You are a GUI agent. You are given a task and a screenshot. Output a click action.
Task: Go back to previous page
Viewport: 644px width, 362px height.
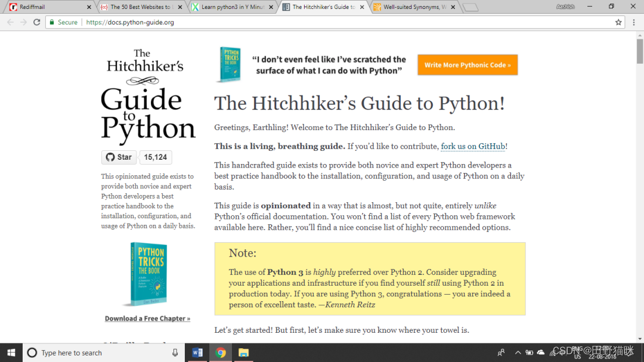pyautogui.click(x=10, y=22)
